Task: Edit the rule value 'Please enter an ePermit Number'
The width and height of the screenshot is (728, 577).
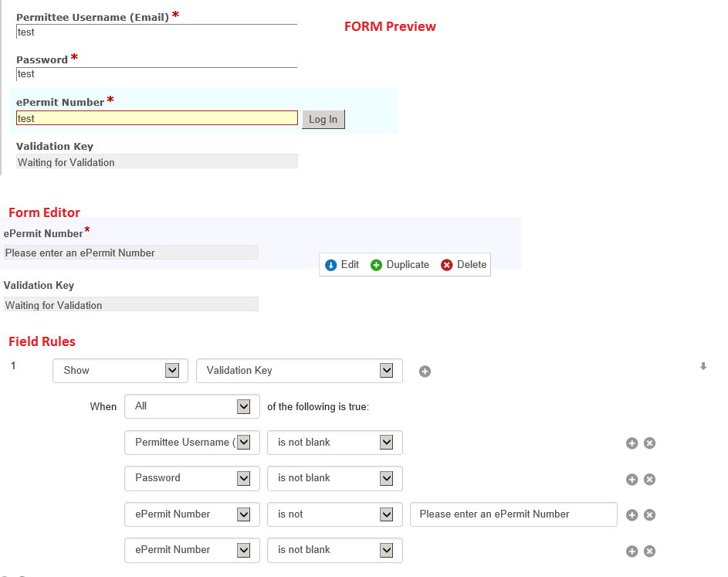Action: pos(513,514)
